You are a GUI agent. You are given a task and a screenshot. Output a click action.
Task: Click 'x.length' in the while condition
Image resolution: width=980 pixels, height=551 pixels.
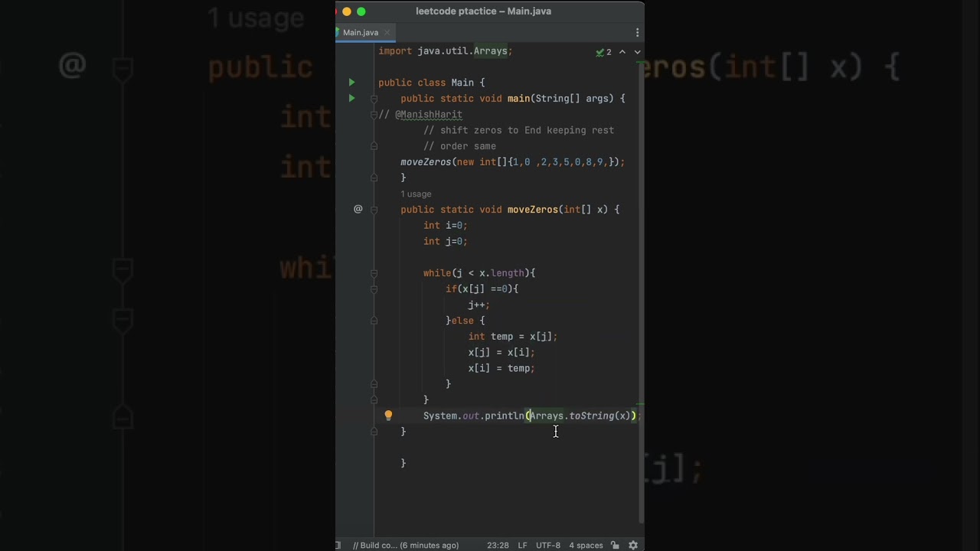pyautogui.click(x=501, y=272)
